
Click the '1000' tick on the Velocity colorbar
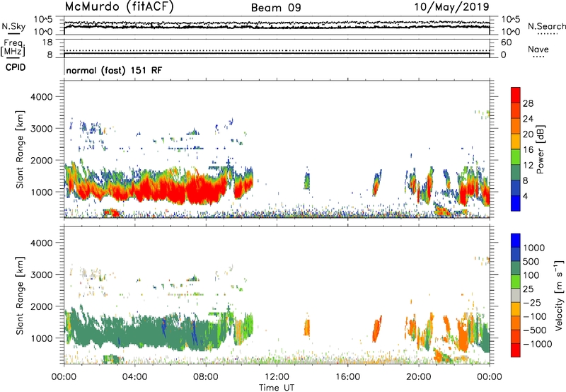point(534,248)
